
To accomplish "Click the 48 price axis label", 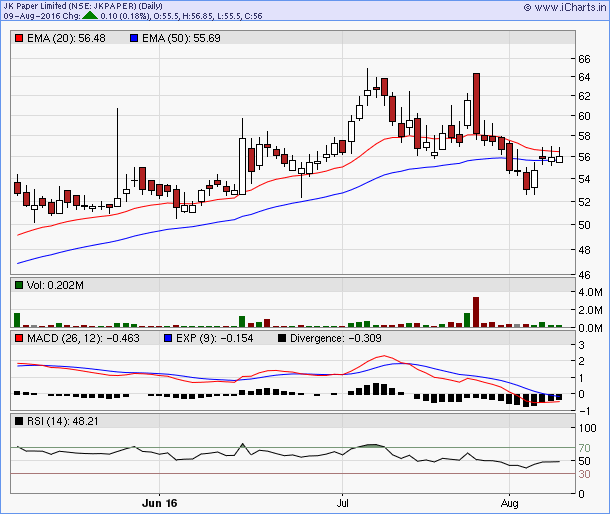I will pyautogui.click(x=584, y=250).
